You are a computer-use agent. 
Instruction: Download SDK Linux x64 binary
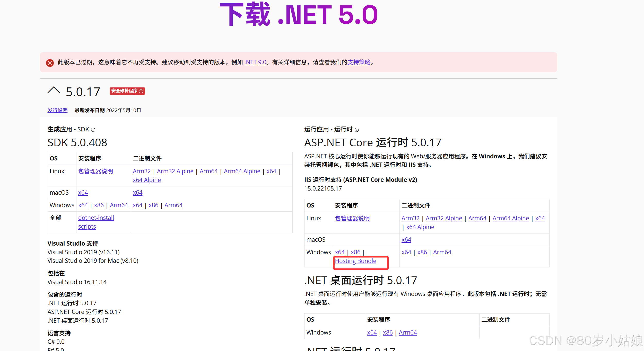271,171
